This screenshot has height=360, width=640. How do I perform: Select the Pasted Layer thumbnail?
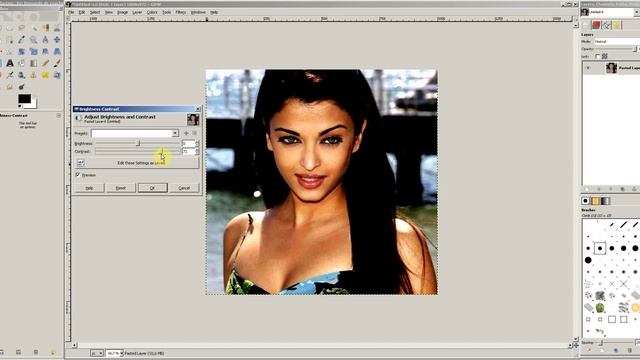pos(611,68)
